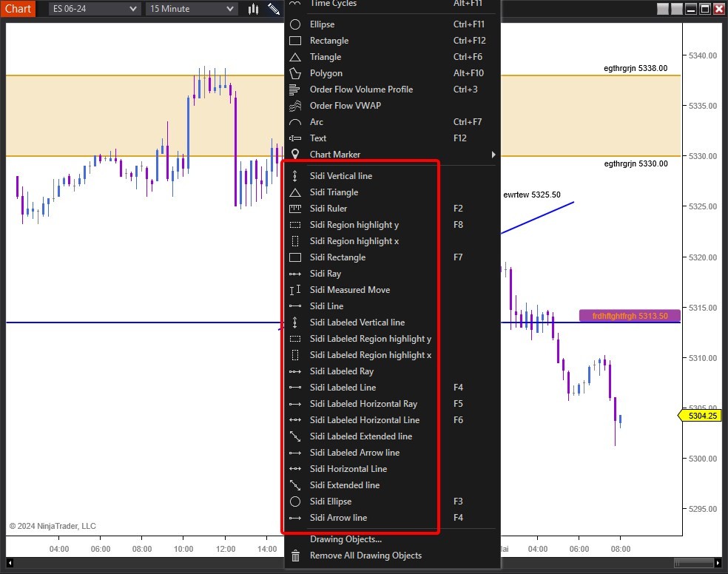
Task: Click the 12:00 time axis label
Action: (x=226, y=549)
